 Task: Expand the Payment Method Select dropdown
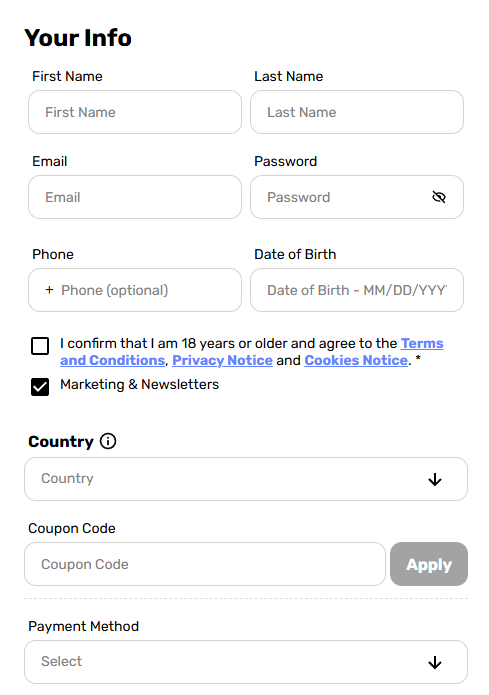tap(246, 662)
